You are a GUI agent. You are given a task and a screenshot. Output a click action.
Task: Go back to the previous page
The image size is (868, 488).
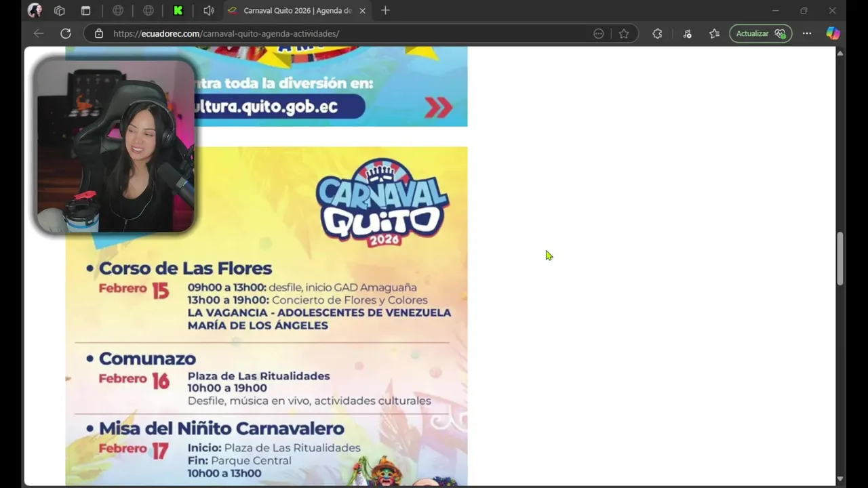39,33
